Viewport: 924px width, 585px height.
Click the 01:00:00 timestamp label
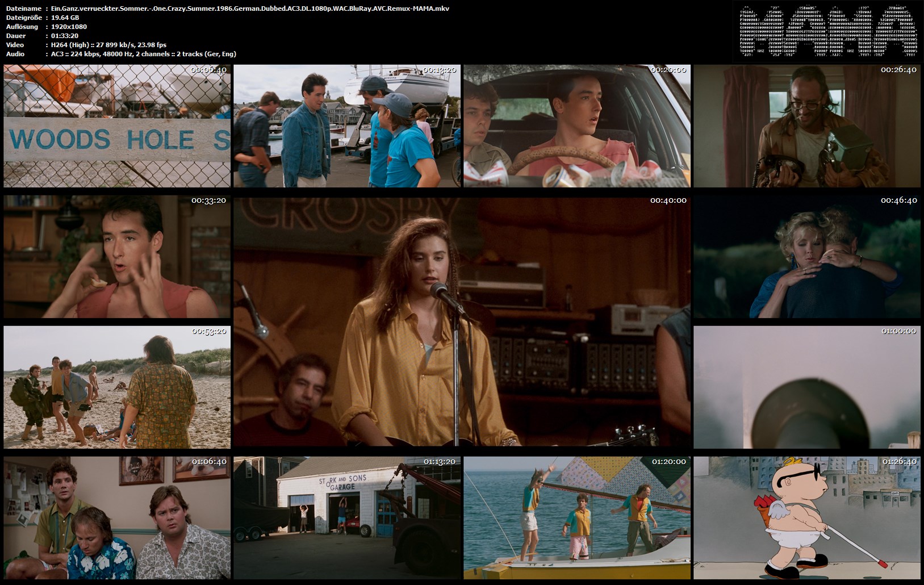pyautogui.click(x=898, y=331)
